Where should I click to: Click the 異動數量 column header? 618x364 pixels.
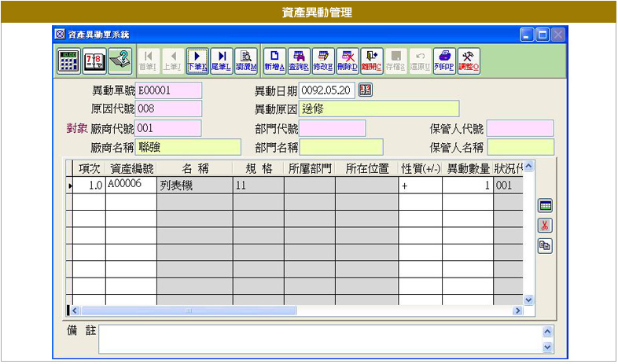coord(468,168)
